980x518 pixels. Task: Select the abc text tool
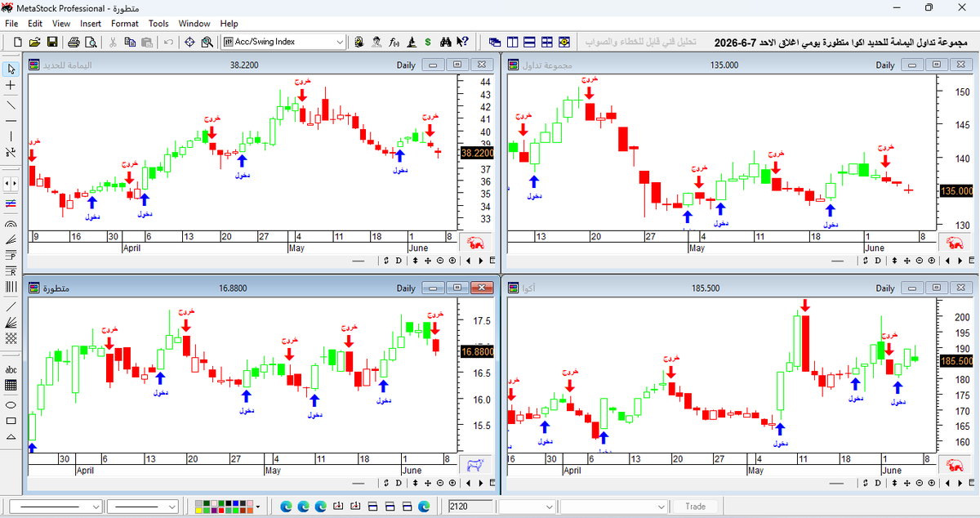11,369
